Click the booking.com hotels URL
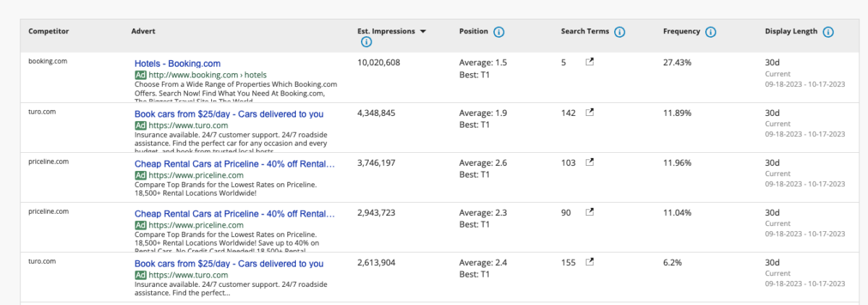Viewport: 868px width, 305px height. tap(208, 75)
